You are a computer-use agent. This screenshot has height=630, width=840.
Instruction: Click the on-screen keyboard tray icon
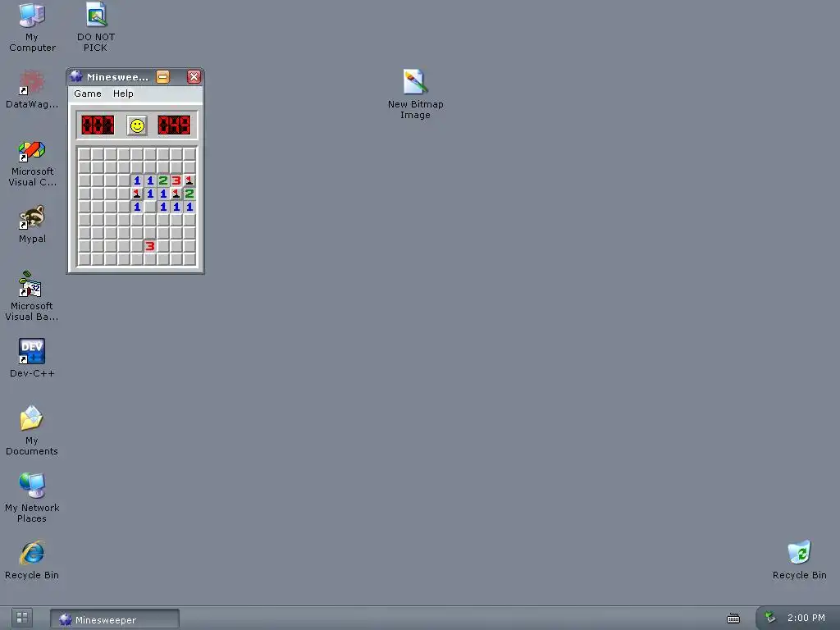click(733, 619)
